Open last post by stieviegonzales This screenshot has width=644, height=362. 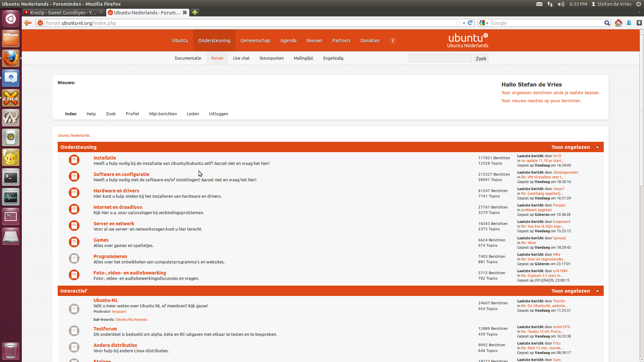tap(542, 177)
